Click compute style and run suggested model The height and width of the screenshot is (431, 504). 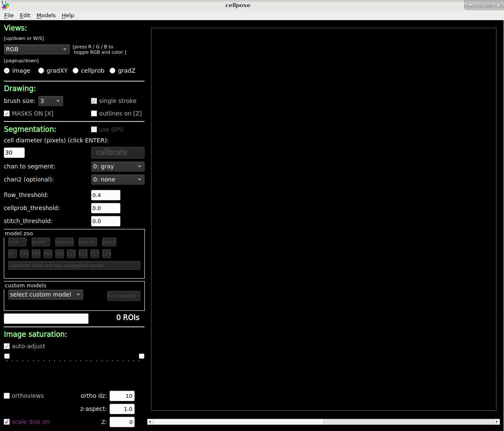[x=74, y=265]
